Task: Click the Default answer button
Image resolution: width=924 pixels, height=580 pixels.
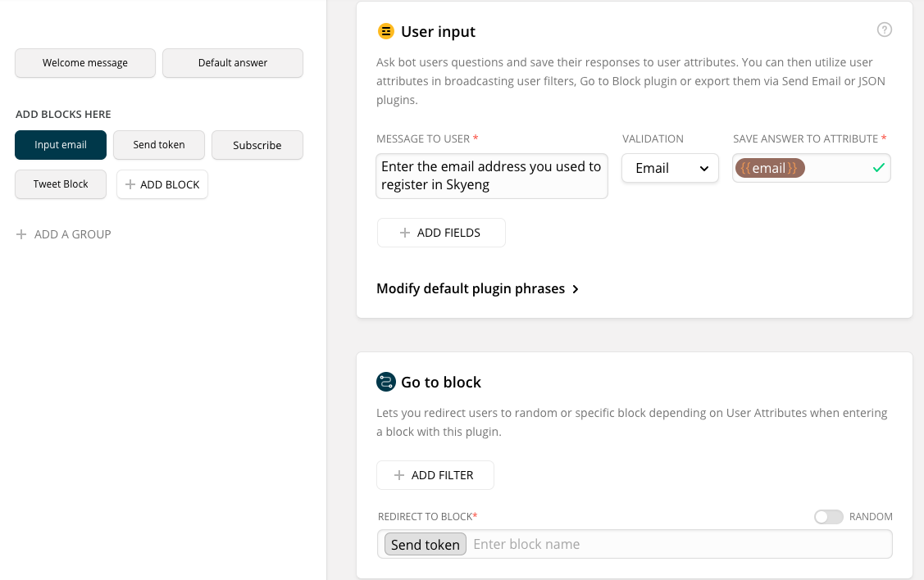Action: 233,63
